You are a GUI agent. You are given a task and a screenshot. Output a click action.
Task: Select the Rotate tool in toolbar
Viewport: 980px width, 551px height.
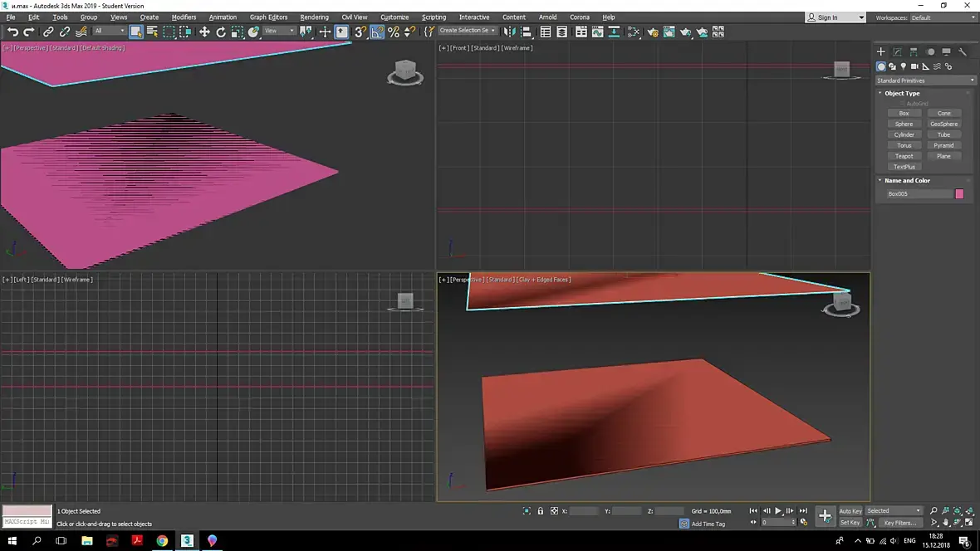(x=221, y=32)
